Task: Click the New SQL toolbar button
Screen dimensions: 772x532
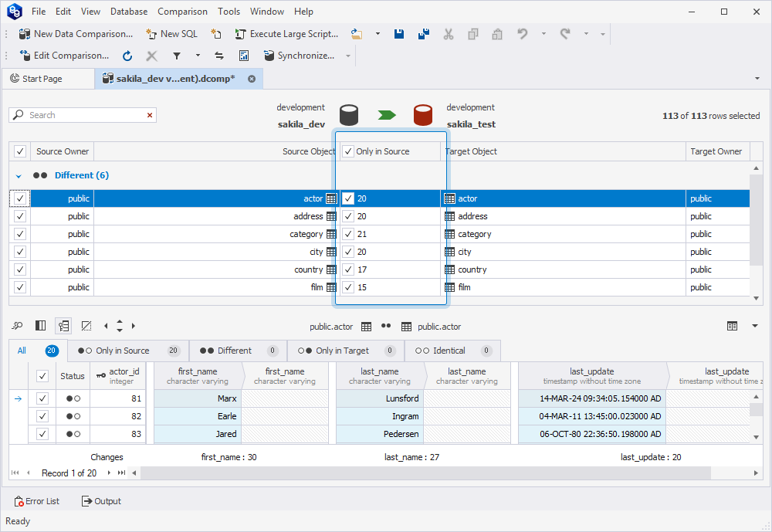Action: tap(171, 34)
